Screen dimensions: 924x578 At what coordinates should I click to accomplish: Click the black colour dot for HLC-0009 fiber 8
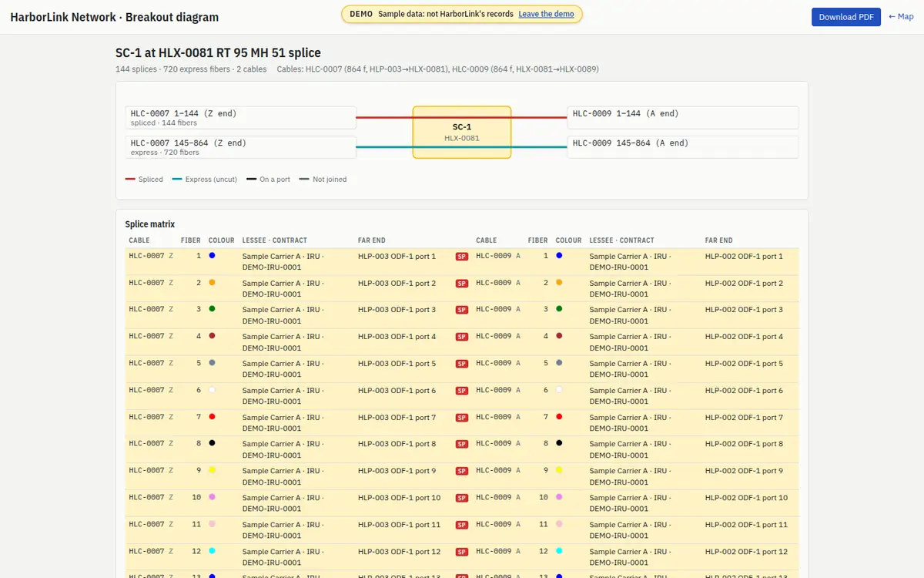click(559, 442)
